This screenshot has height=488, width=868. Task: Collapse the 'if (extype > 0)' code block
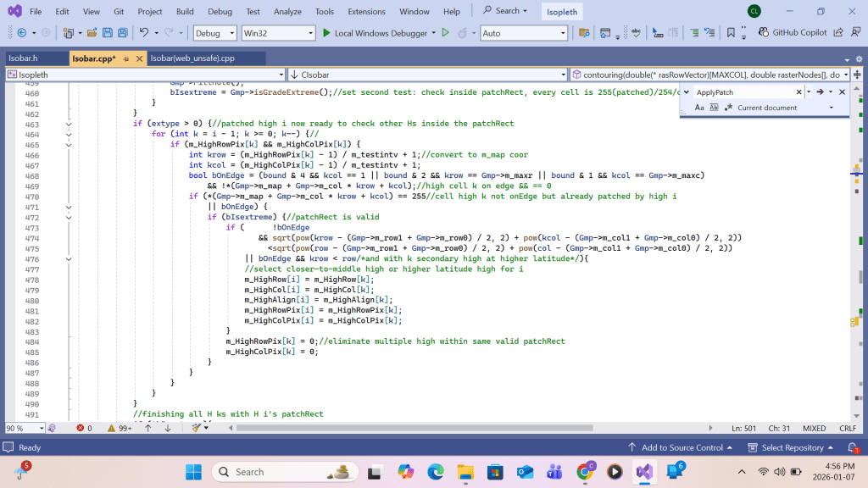click(69, 124)
